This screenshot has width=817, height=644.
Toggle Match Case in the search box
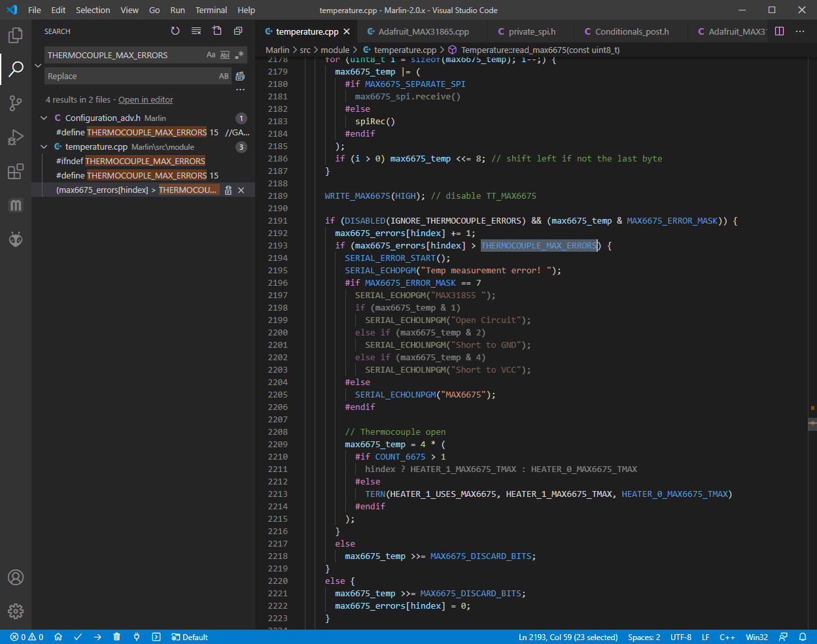pos(211,55)
